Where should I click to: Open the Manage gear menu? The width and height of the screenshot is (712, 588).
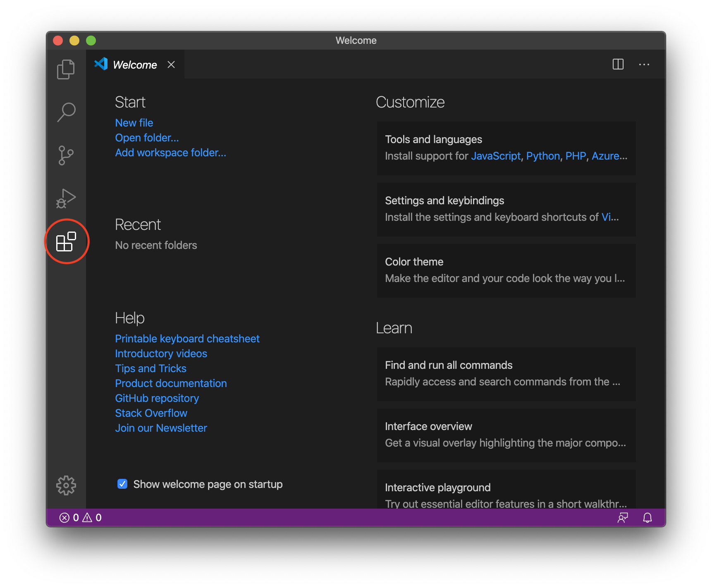pos(66,485)
